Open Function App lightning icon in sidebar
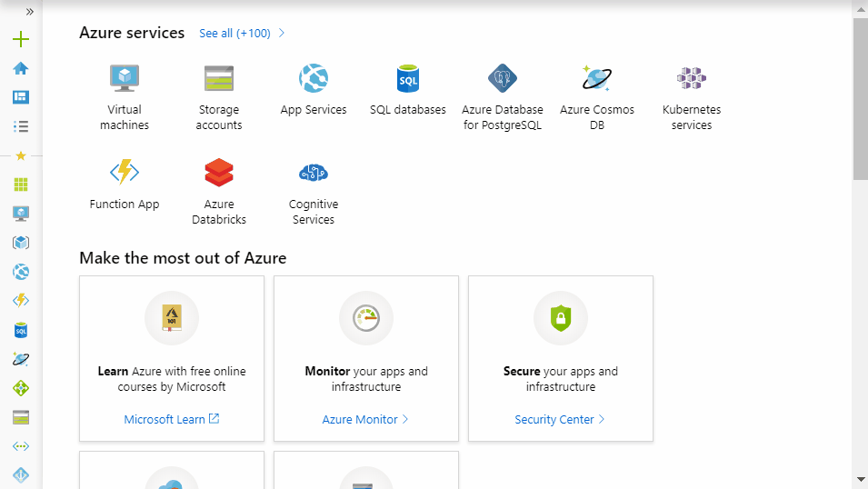The image size is (868, 489). [x=21, y=301]
